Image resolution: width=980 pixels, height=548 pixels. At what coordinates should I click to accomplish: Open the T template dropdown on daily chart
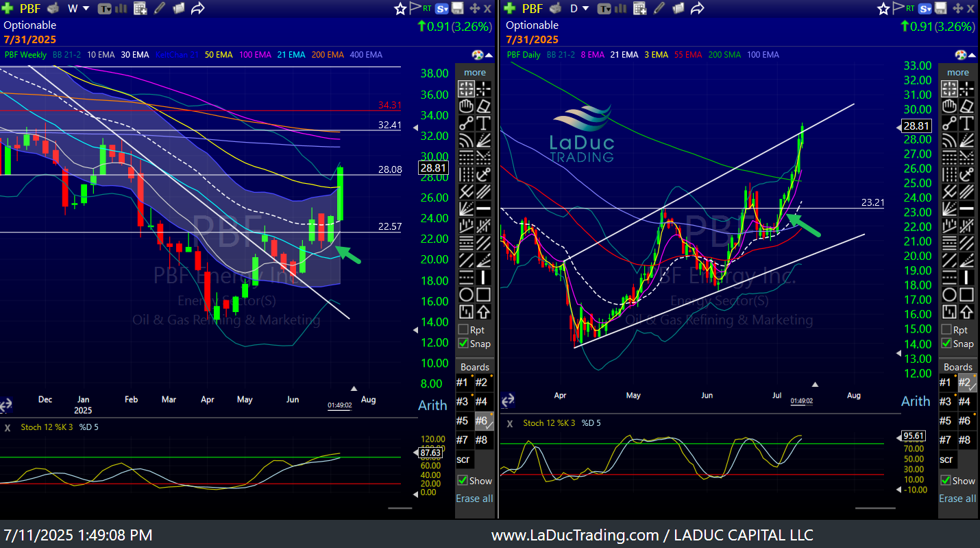(x=604, y=9)
